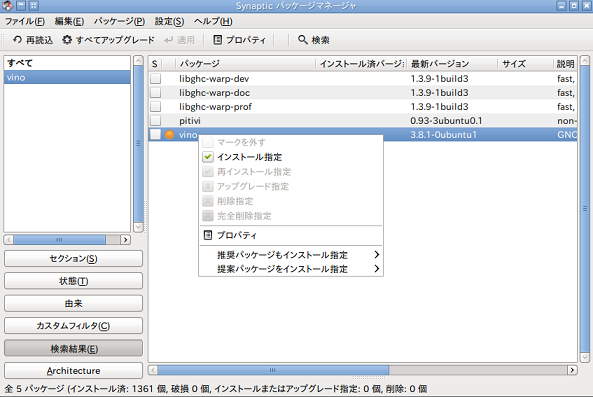Click vino version 3.8.1-0ubuntu1
593x397 pixels.
tap(444, 135)
